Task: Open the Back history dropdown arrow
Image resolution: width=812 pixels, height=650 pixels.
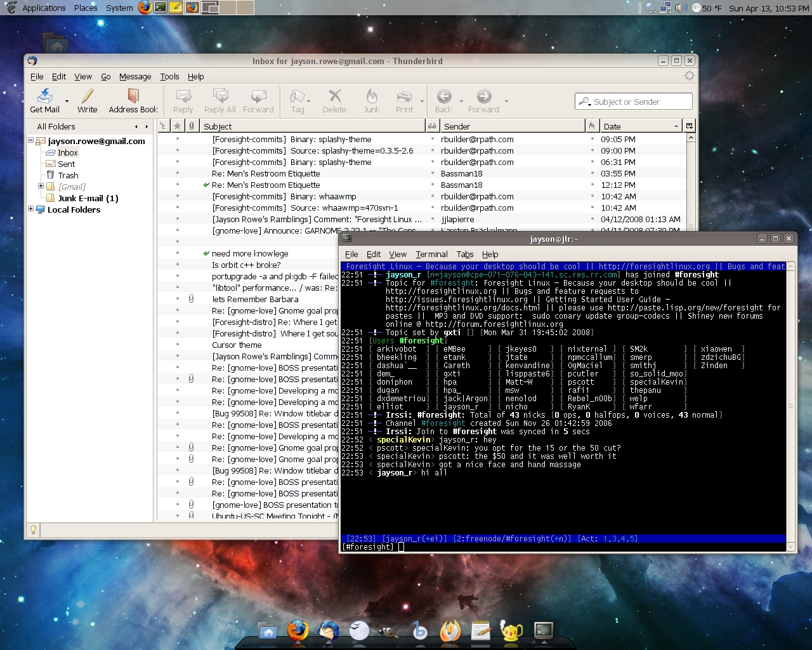Action: click(461, 101)
